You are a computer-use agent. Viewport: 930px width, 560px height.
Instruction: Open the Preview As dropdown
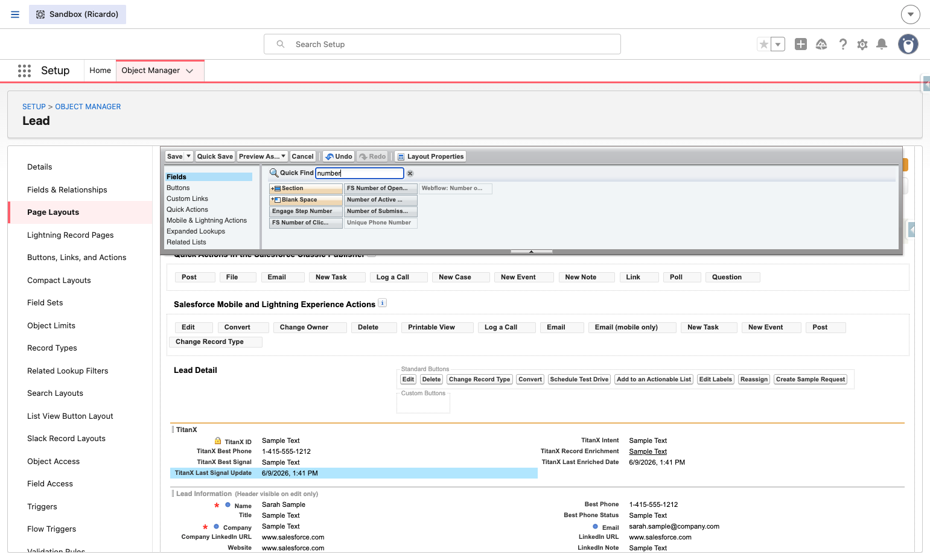(x=262, y=156)
